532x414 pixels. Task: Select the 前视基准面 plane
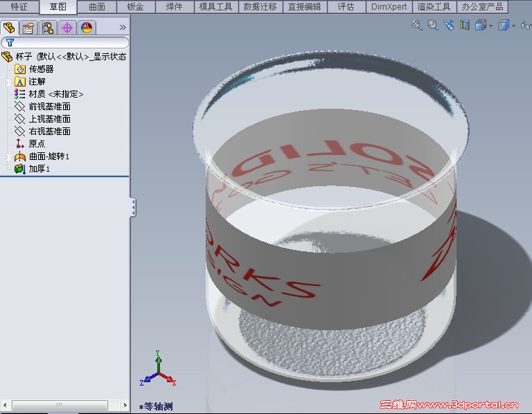click(42, 107)
